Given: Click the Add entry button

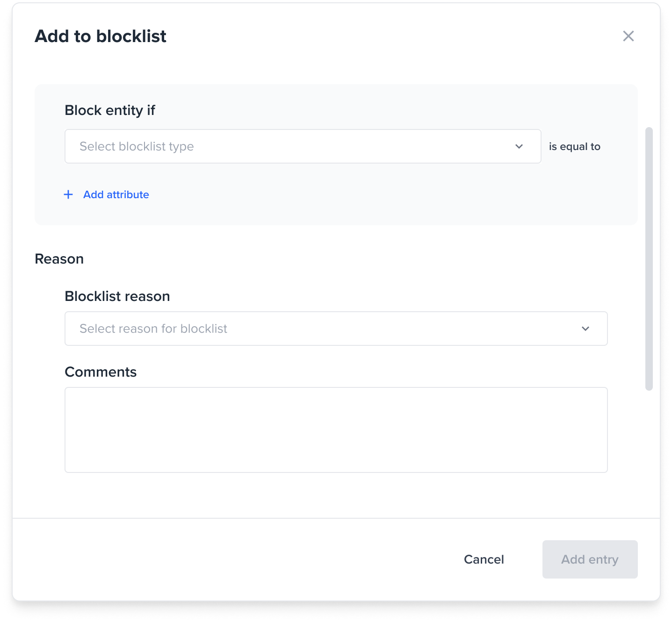Looking at the screenshot, I should coord(590,559).
